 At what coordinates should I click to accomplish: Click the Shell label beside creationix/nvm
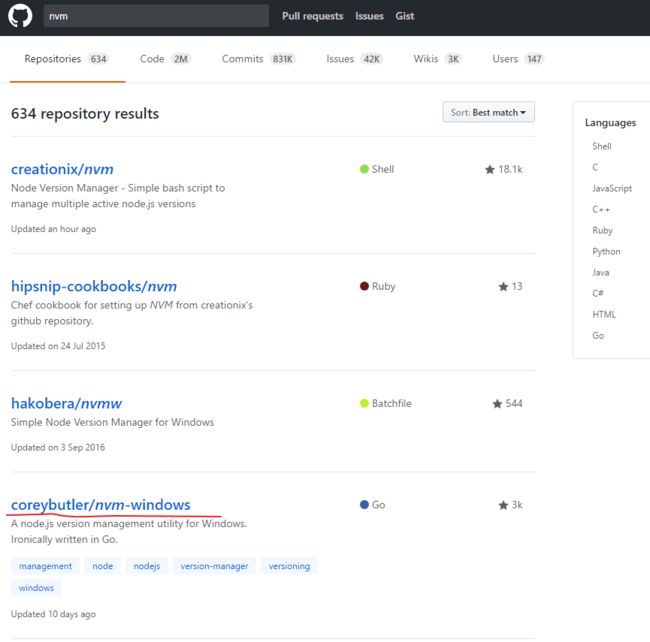click(383, 169)
